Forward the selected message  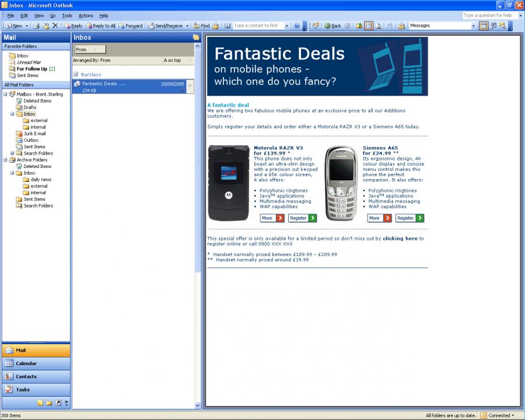[x=131, y=26]
